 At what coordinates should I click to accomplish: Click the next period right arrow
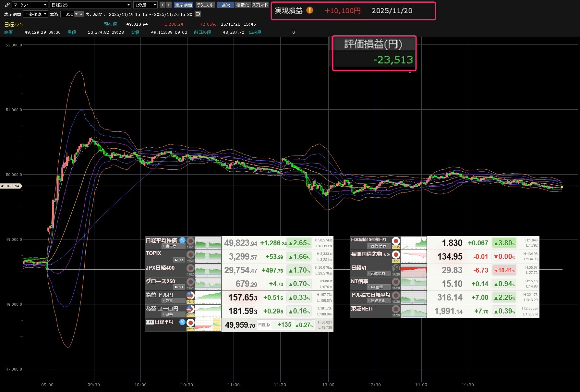[168, 5]
